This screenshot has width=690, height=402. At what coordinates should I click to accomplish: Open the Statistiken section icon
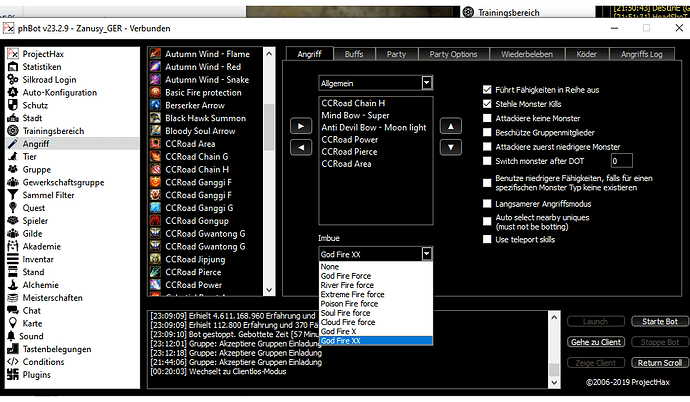(x=13, y=67)
